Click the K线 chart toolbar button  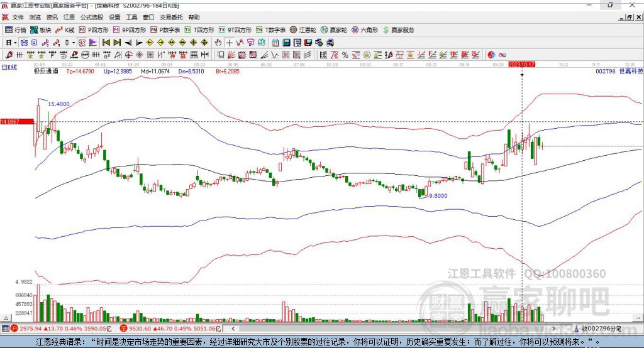[65, 30]
